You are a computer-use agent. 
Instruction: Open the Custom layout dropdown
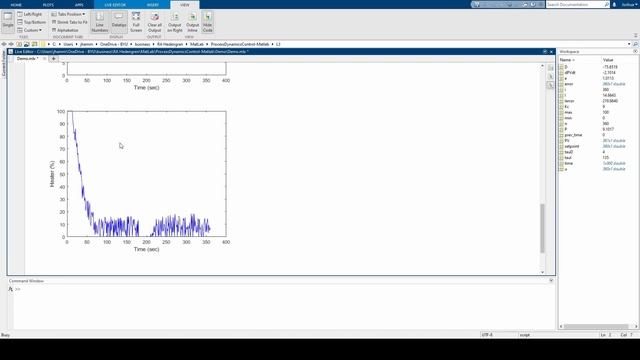[x=30, y=30]
